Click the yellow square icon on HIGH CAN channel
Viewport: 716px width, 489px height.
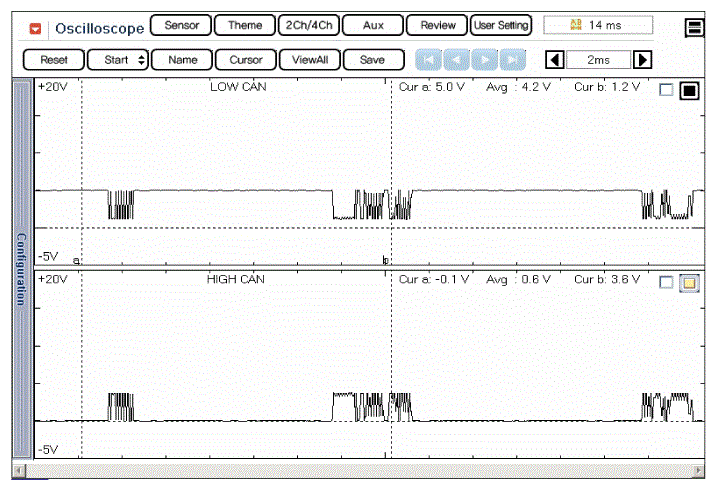click(x=689, y=283)
